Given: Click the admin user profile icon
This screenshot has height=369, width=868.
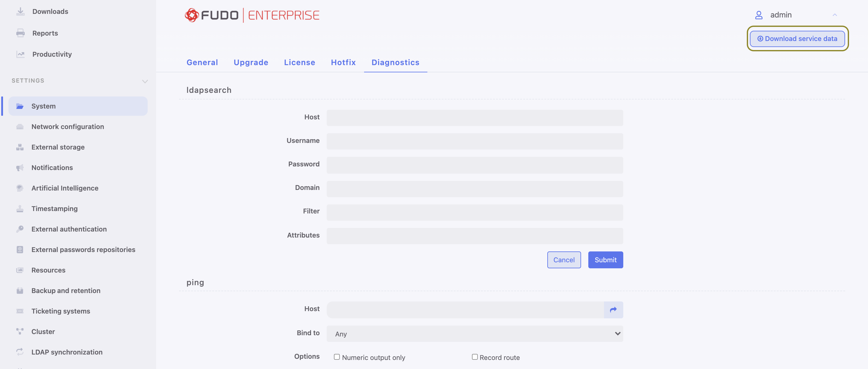Looking at the screenshot, I should 759,15.
